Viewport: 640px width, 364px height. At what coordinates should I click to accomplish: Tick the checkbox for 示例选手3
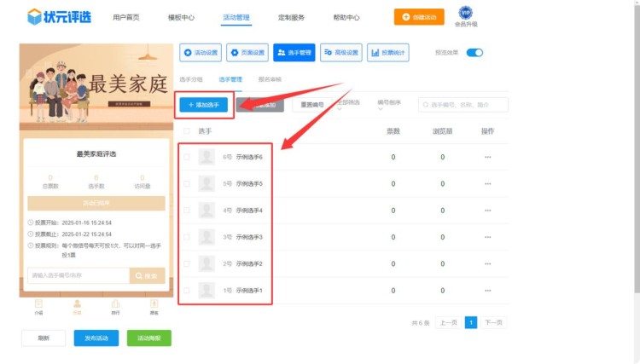point(187,237)
